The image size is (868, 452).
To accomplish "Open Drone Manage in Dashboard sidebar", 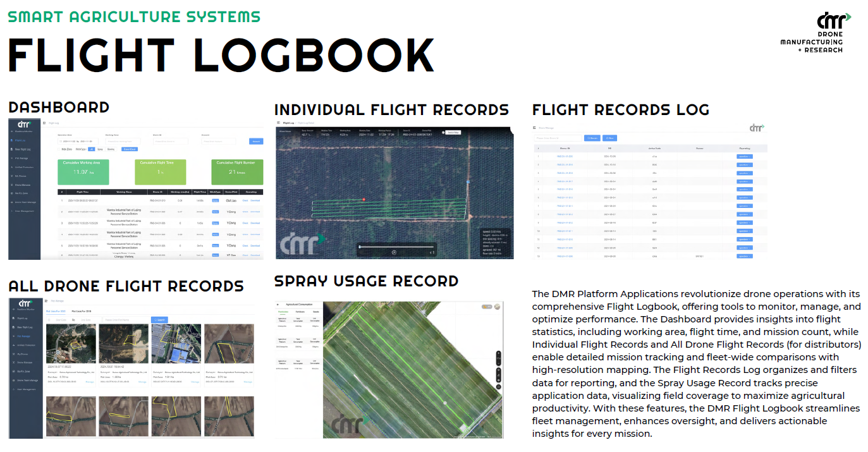I will pyautogui.click(x=22, y=185).
